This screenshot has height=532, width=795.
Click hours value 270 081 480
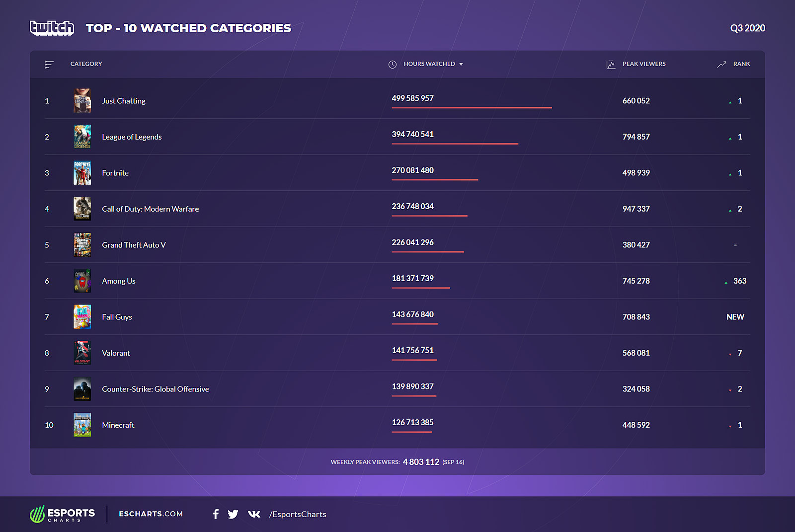pyautogui.click(x=412, y=170)
